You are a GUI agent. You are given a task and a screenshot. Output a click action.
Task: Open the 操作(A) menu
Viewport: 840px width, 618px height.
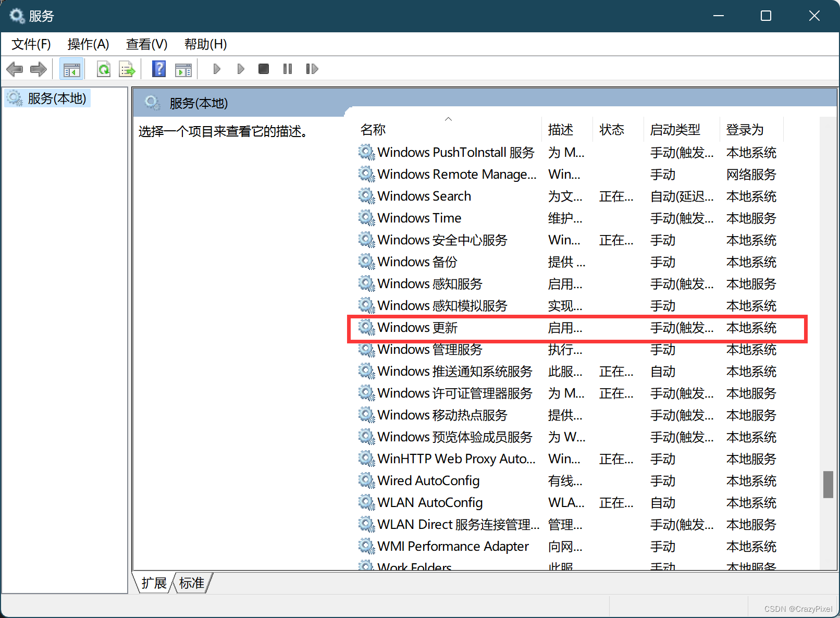pyautogui.click(x=88, y=44)
